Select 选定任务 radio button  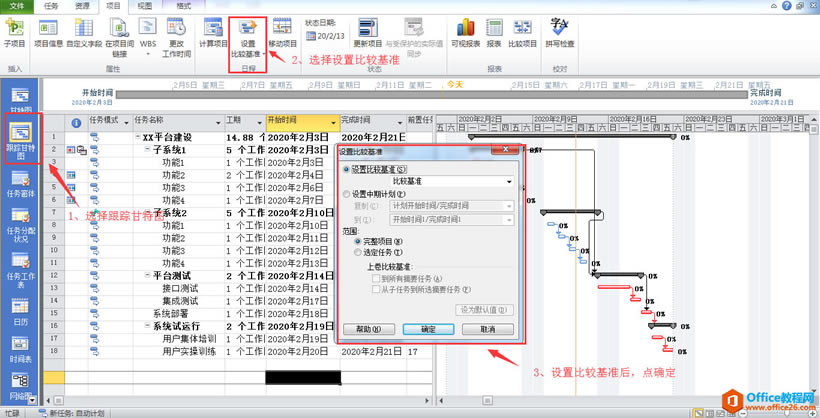pyautogui.click(x=358, y=252)
